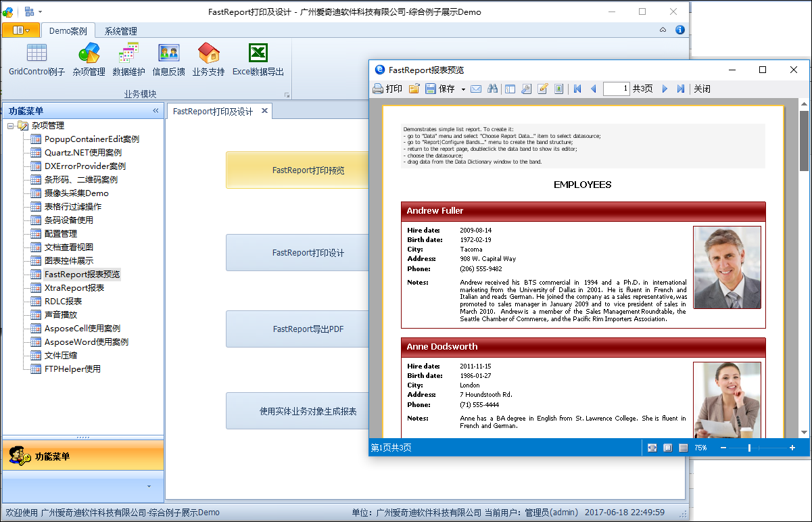This screenshot has width=812, height=522.
Task: Click the 保存 save button in preview
Action: pyautogui.click(x=440, y=89)
